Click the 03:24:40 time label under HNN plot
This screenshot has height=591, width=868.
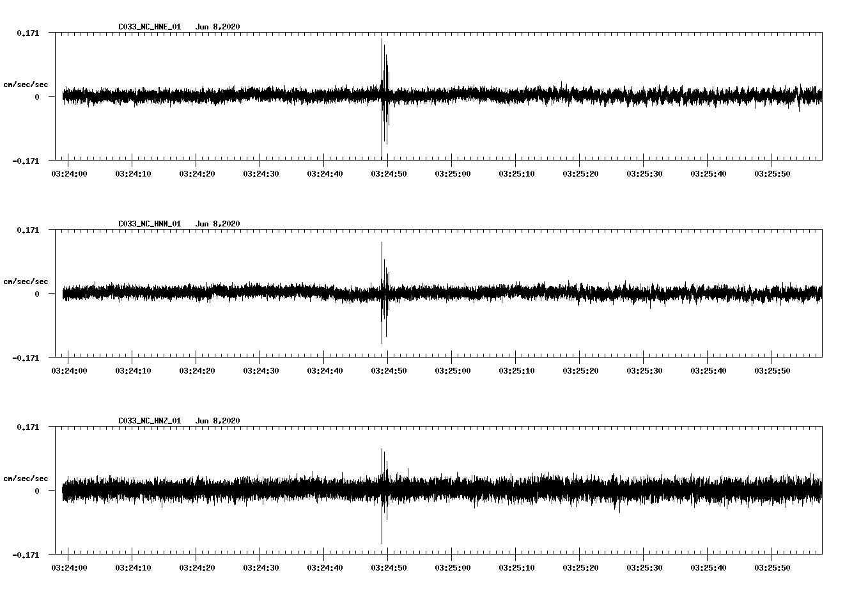click(325, 371)
